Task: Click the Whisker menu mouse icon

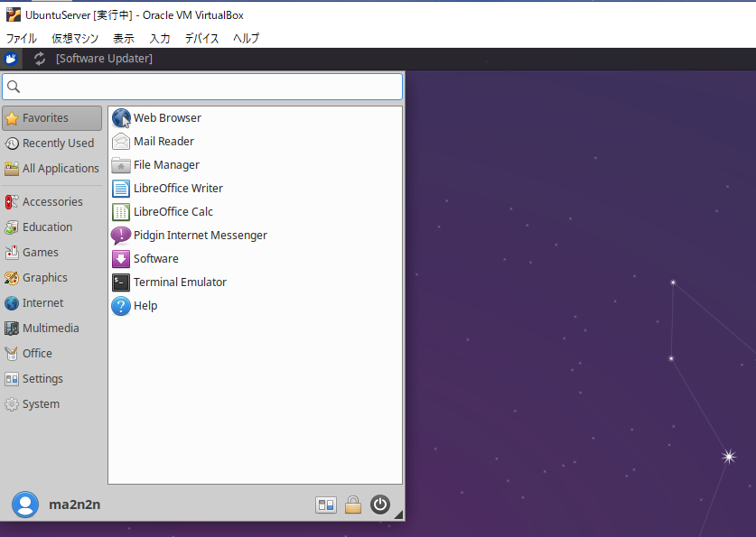Action: (11, 59)
